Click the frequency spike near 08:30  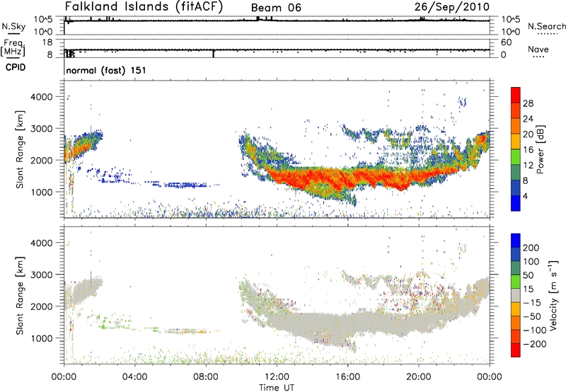(x=214, y=54)
